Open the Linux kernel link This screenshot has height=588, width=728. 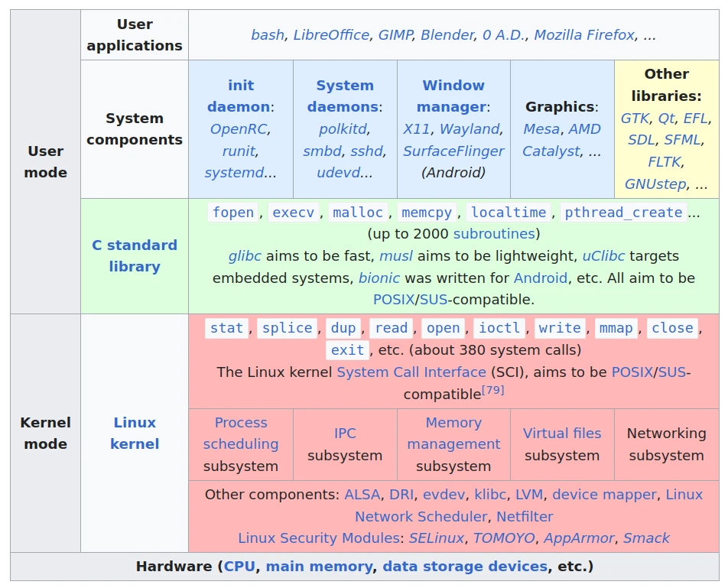tap(135, 434)
